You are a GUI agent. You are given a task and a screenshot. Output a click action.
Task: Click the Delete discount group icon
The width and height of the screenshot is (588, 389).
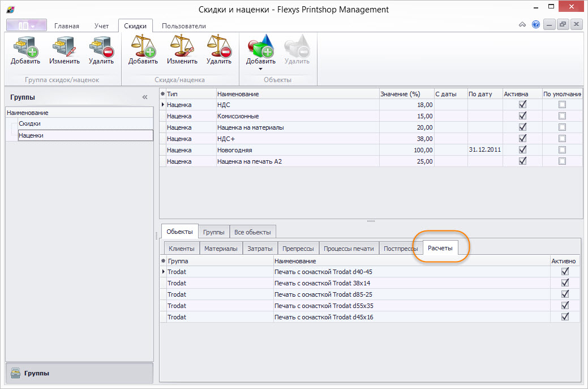(x=101, y=46)
